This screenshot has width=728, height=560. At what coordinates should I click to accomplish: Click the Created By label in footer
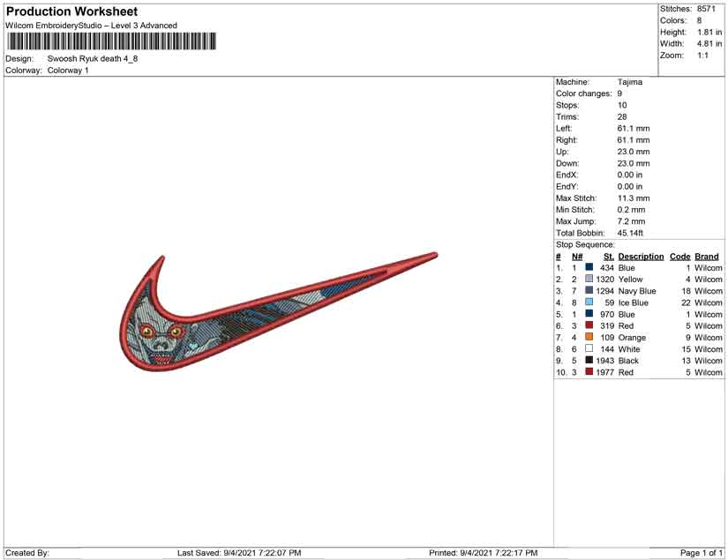(27, 553)
